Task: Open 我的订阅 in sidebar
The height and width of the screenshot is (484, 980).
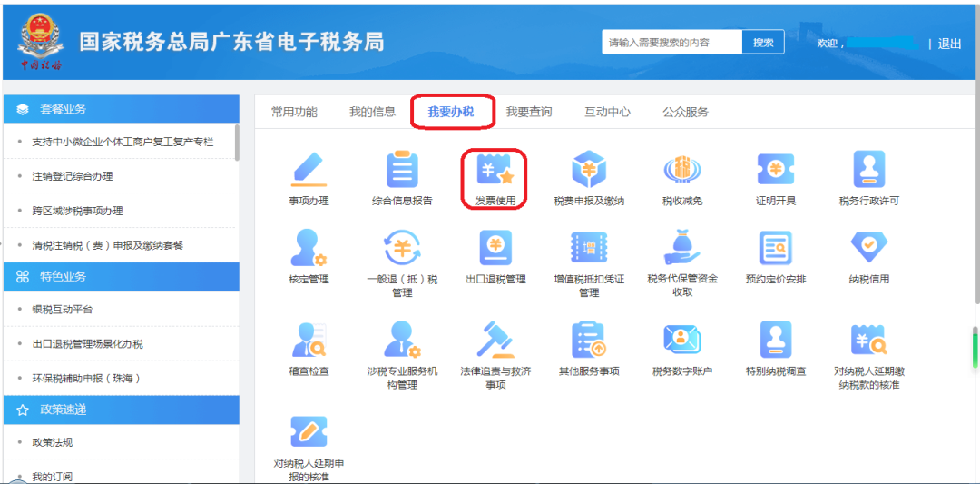Action: point(53,477)
